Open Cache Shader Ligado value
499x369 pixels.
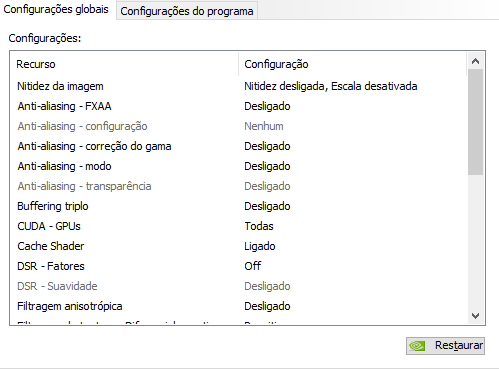tap(260, 246)
